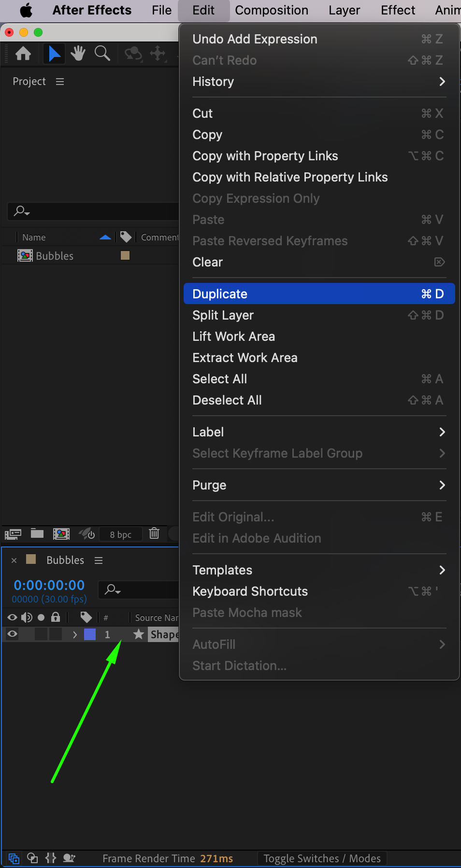This screenshot has width=461, height=868.
Task: Toggle the lock switch on layer 1
Action: pos(56,634)
